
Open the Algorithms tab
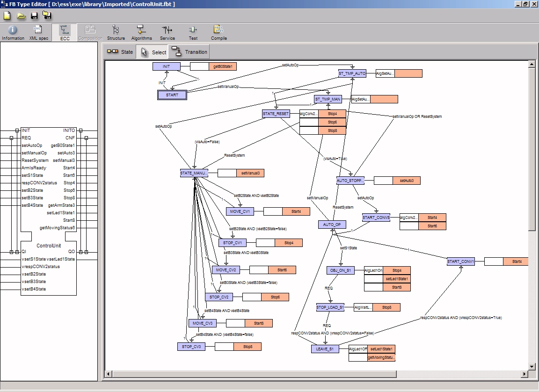(x=141, y=33)
